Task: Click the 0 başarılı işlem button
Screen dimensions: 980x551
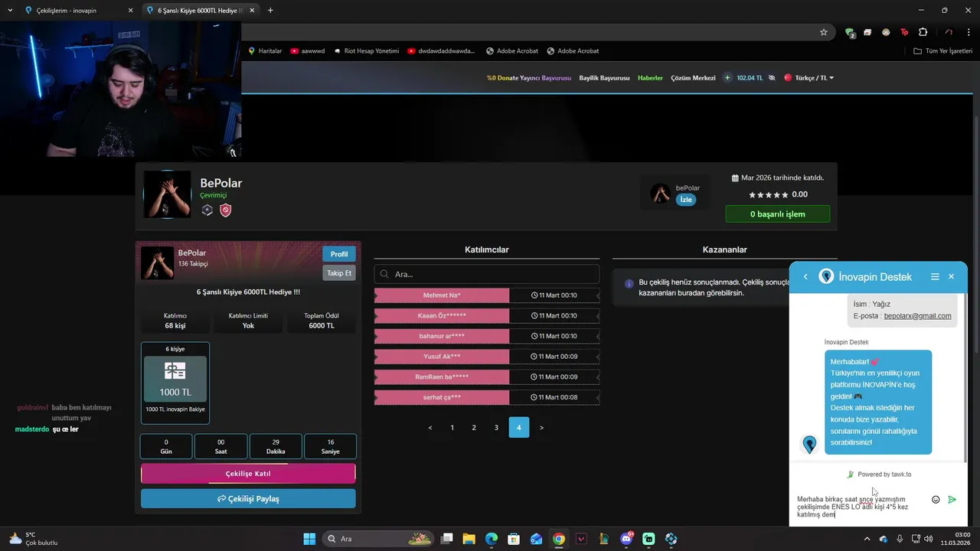Action: coord(777,214)
